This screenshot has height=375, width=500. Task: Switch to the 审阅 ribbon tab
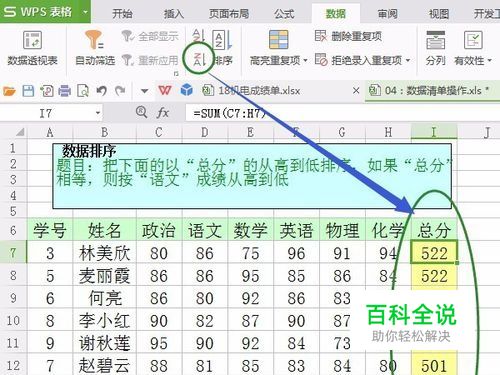tap(387, 14)
